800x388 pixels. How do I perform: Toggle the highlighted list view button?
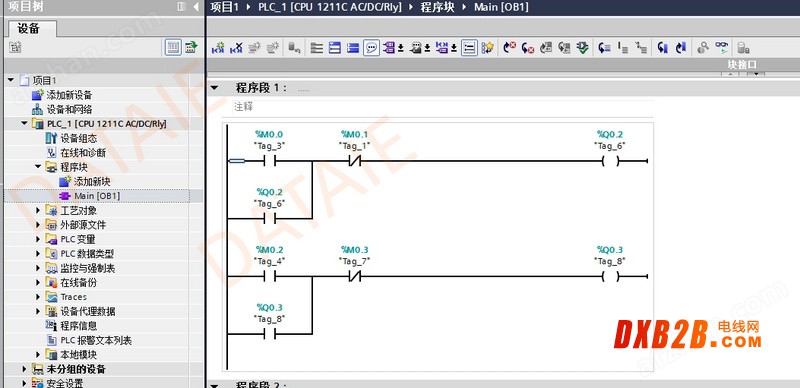point(469,48)
